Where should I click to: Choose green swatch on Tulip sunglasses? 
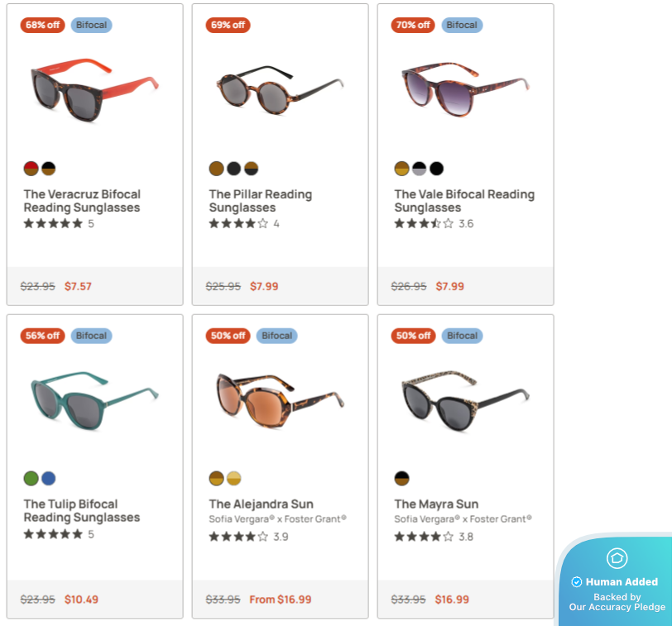[31, 478]
